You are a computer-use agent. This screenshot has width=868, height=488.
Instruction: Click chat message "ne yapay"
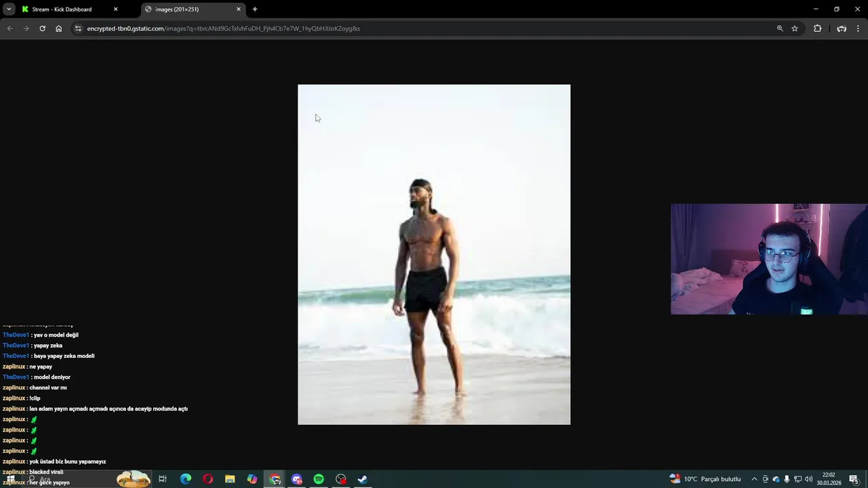point(41,367)
